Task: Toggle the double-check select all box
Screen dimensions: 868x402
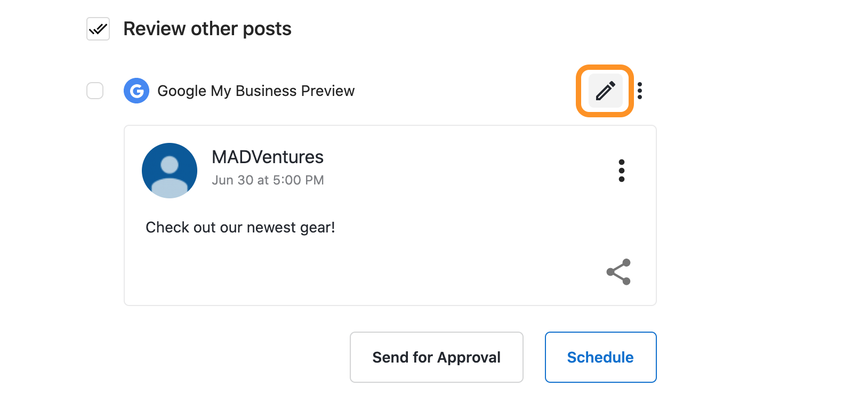Action: 98,29
